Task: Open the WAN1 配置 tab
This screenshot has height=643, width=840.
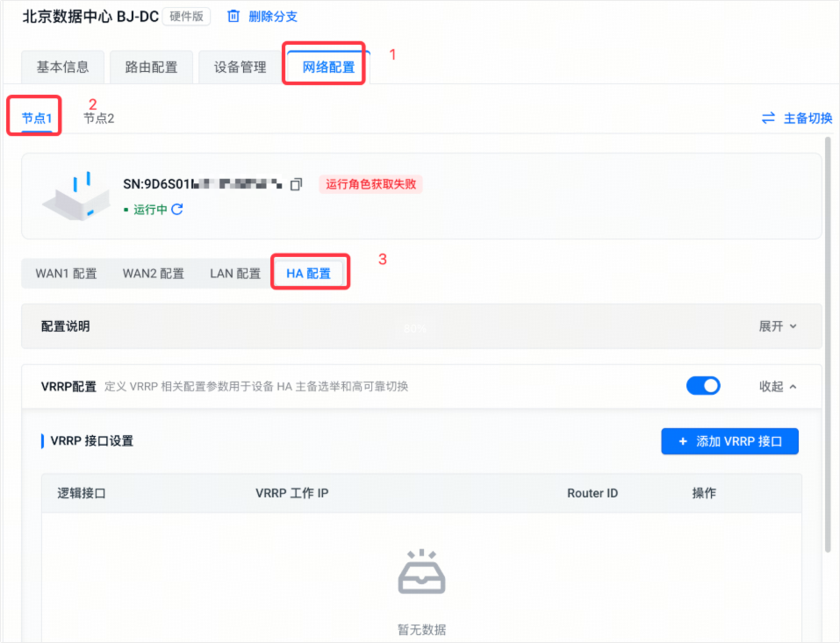Action: [66, 274]
